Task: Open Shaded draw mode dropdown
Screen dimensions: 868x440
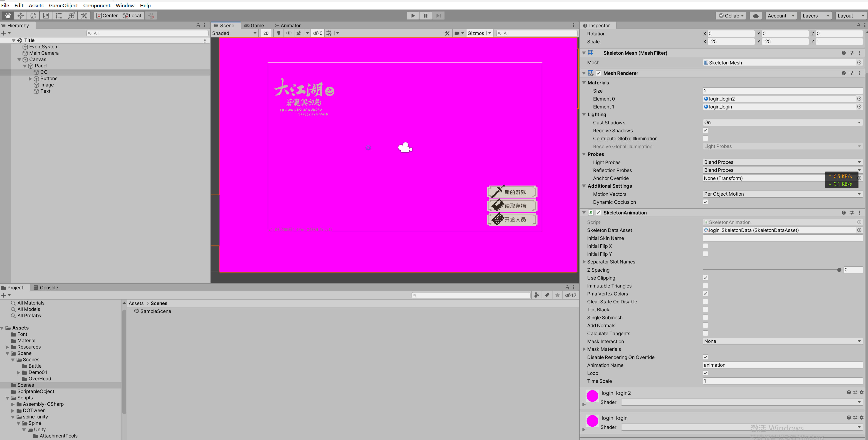Action: tap(234, 33)
